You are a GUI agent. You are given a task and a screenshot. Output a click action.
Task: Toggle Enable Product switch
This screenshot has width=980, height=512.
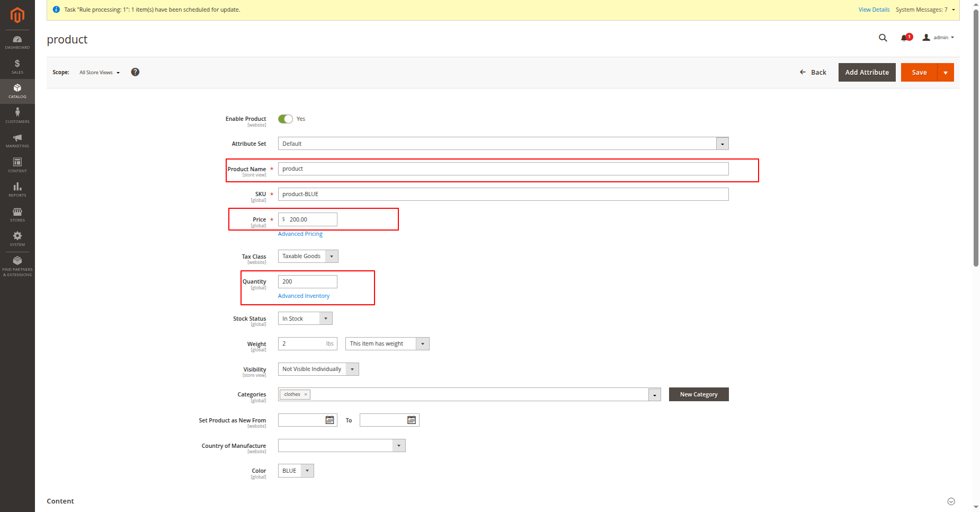pyautogui.click(x=286, y=119)
